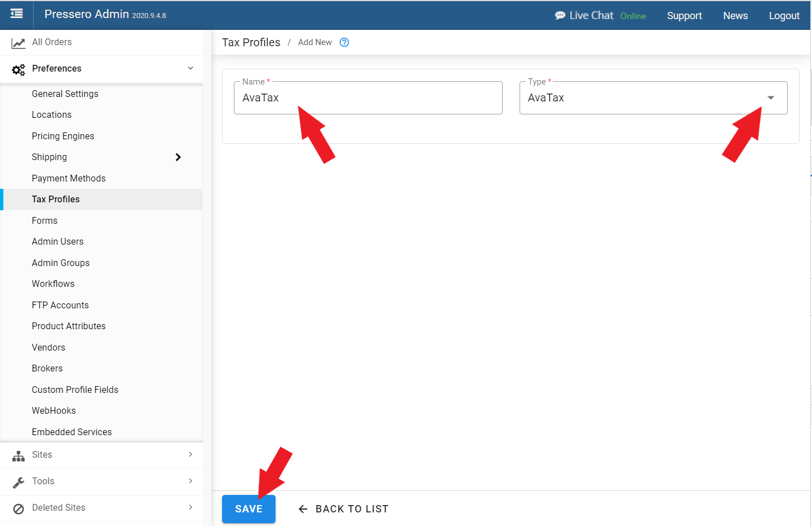Click the Live Chat speech bubble icon
812x531 pixels.
pos(560,16)
